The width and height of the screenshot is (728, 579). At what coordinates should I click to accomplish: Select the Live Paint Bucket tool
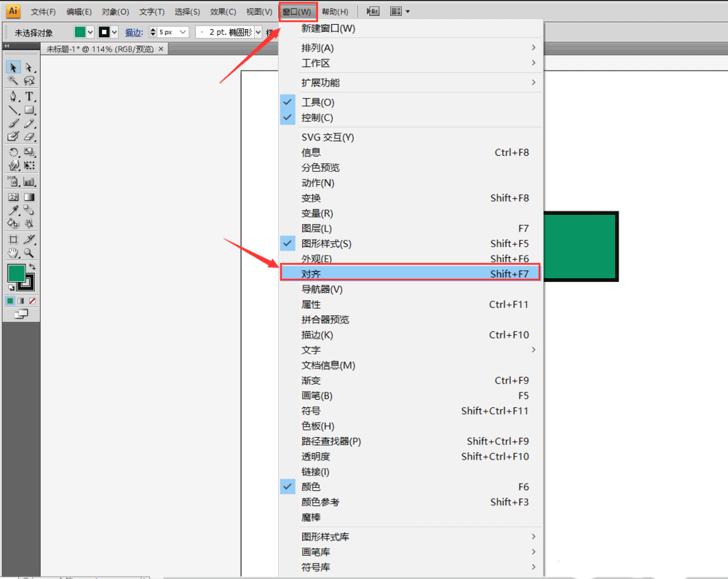tap(13, 224)
